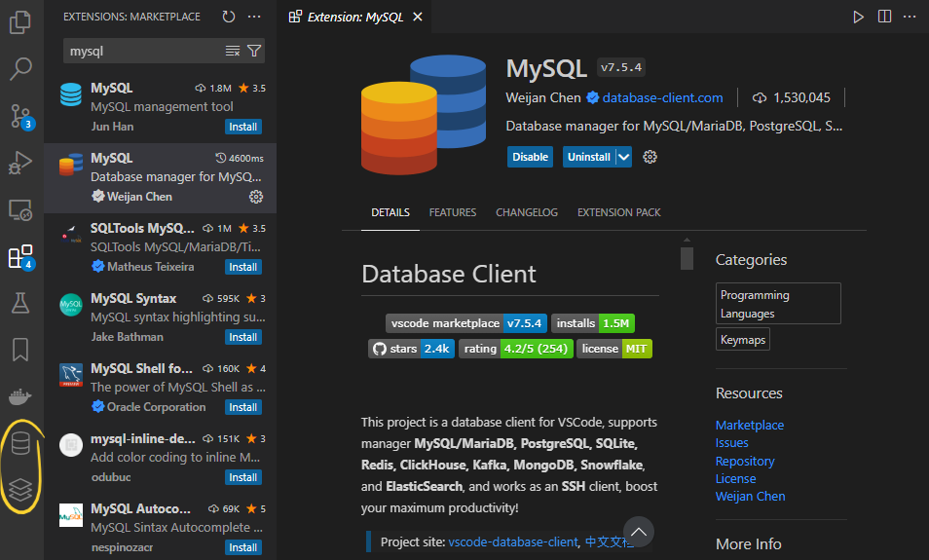This screenshot has height=560, width=929.
Task: Open the NoSQL layers view in activity bar
Action: point(20,490)
